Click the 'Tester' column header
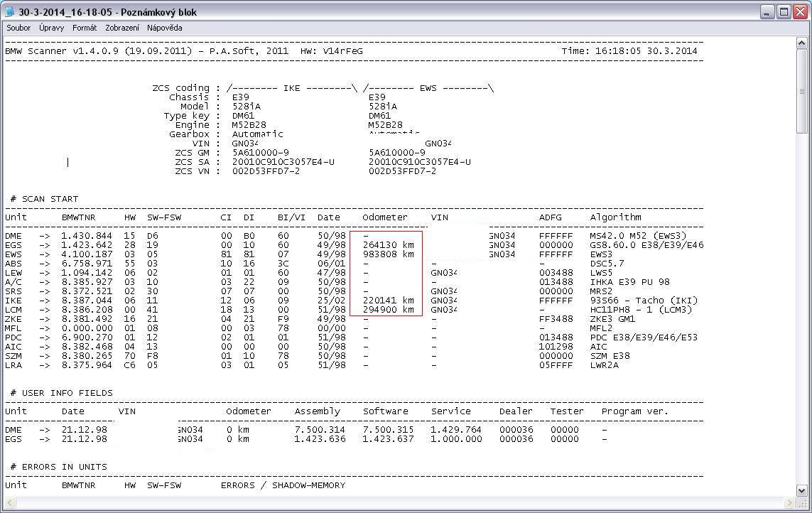The image size is (812, 513). pyautogui.click(x=567, y=411)
